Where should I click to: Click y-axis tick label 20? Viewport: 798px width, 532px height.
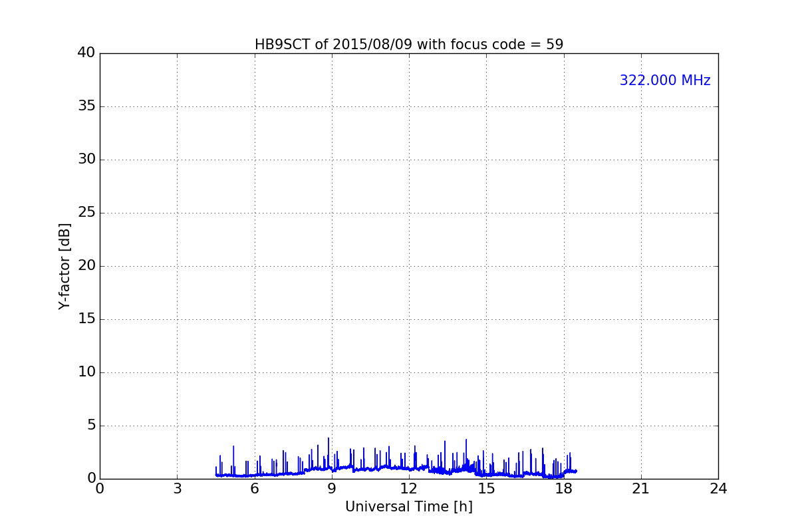(x=86, y=266)
